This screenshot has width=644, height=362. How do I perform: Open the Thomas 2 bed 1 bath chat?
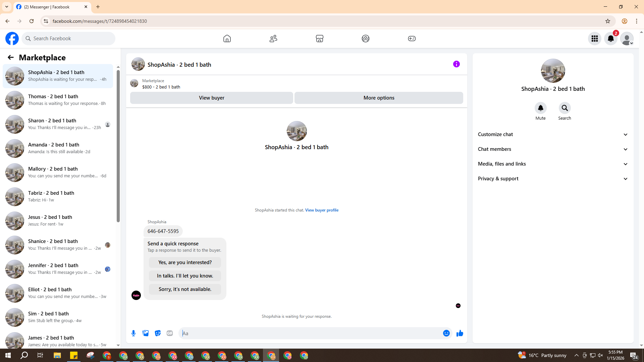pyautogui.click(x=58, y=100)
